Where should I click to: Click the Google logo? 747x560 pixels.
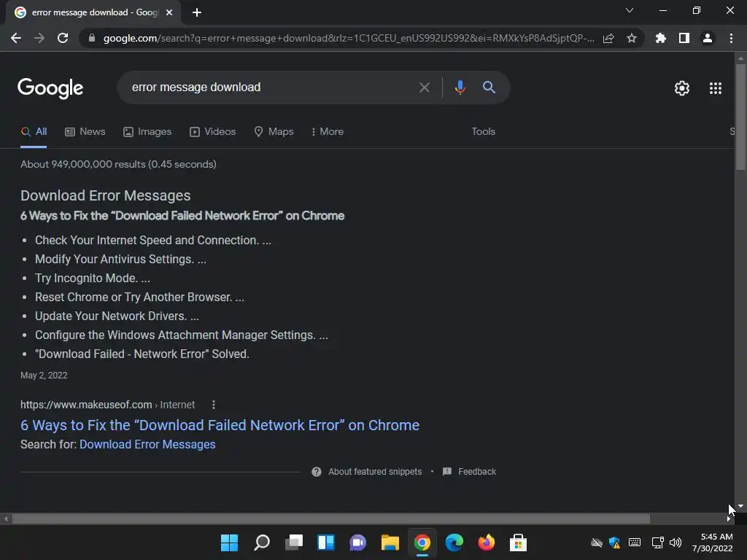pyautogui.click(x=50, y=88)
